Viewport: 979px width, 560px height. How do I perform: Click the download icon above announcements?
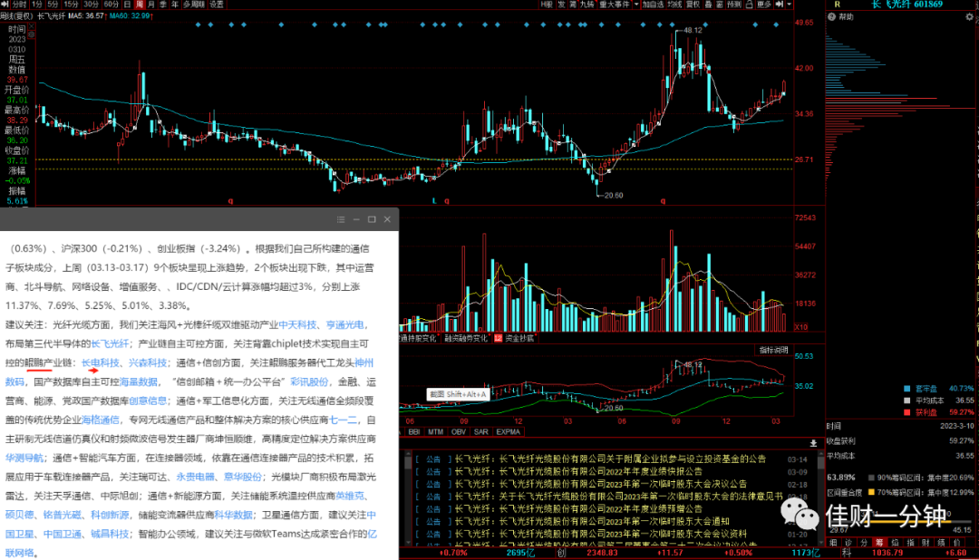pyautogui.click(x=813, y=442)
